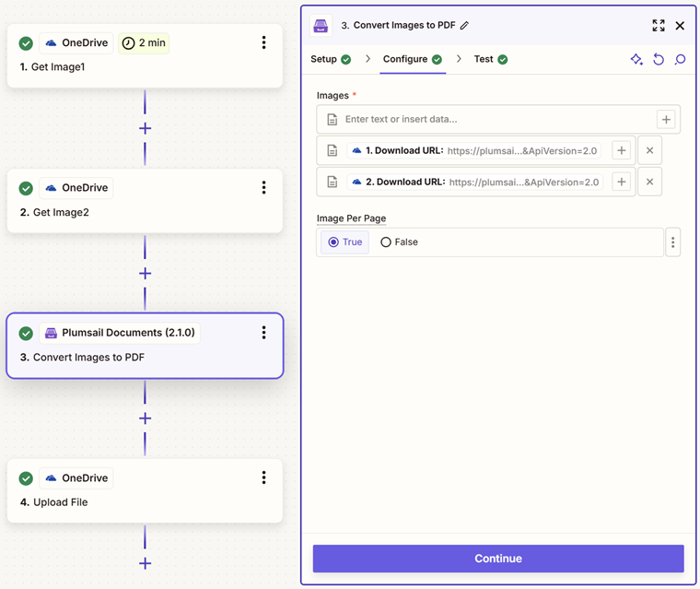Open options menu for Plumsail Documents step

tap(263, 333)
